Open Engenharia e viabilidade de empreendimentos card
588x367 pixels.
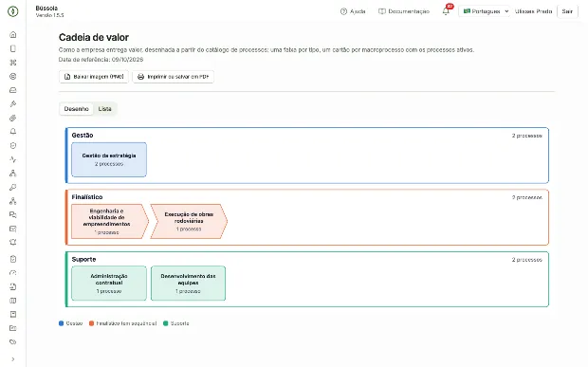point(110,221)
